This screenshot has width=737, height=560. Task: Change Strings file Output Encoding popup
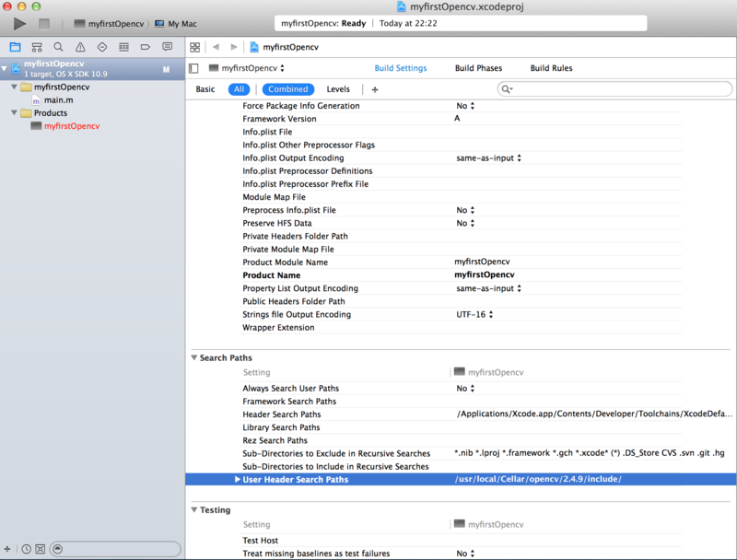click(x=474, y=314)
